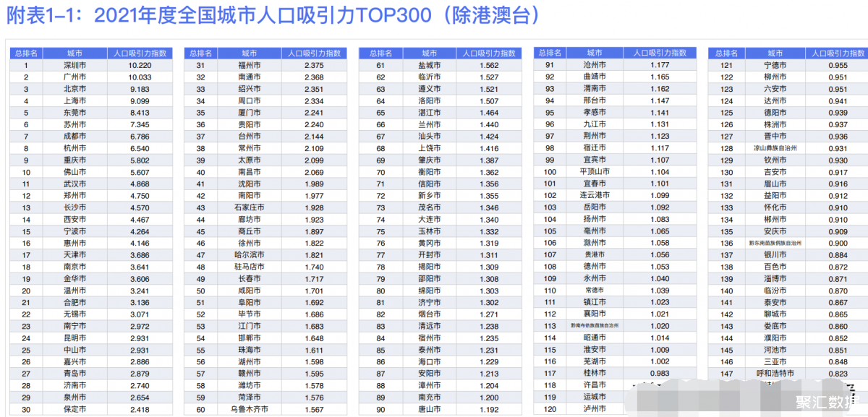Click the index value 10.033

tap(140, 77)
